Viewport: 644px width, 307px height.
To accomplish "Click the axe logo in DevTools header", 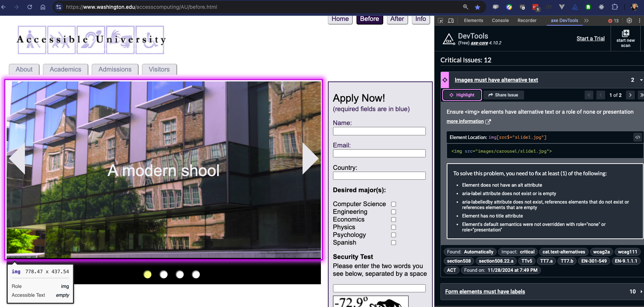I will point(449,39).
